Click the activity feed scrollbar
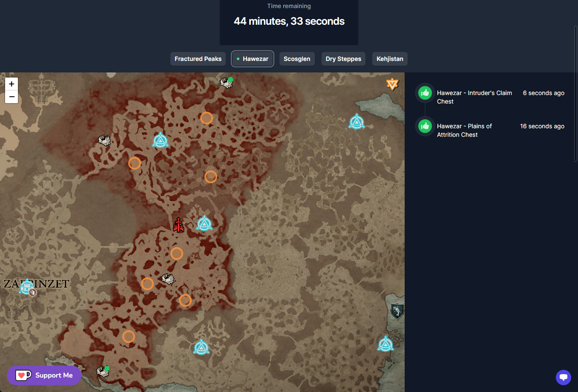Screen dimensions: 578x392 click(575, 94)
